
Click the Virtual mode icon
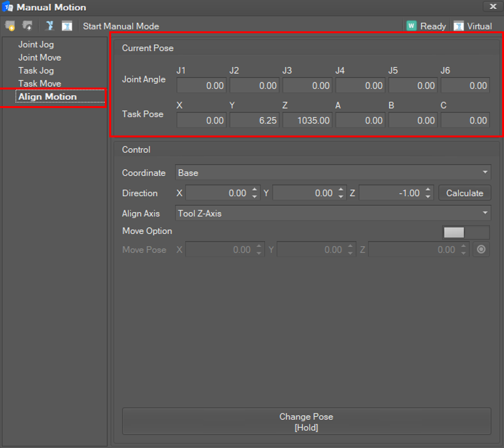point(459,26)
